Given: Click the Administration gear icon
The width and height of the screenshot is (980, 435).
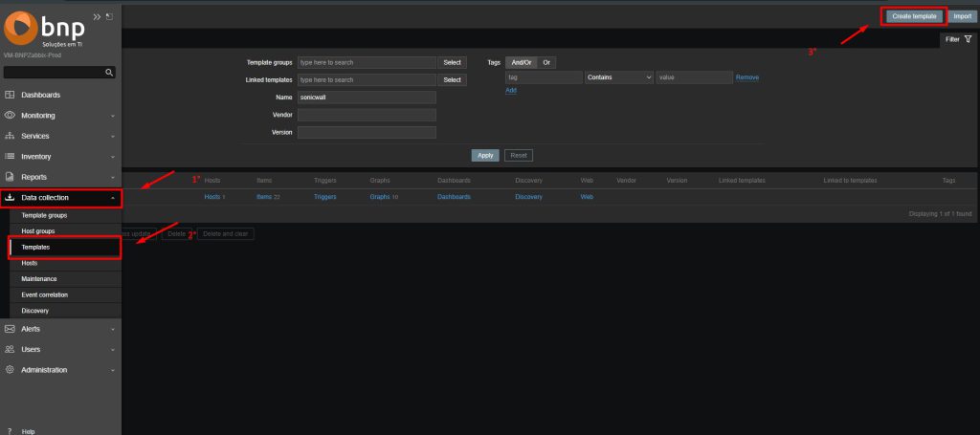Looking at the screenshot, I should tap(10, 370).
